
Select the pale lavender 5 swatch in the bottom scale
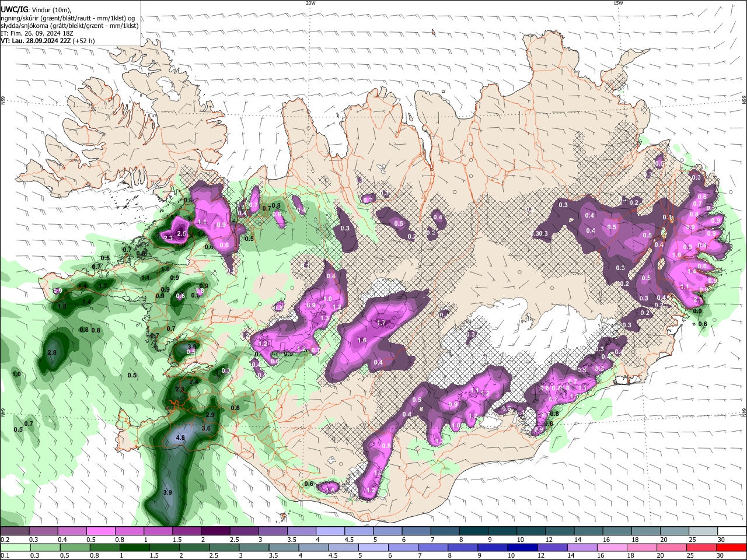(372, 547)
